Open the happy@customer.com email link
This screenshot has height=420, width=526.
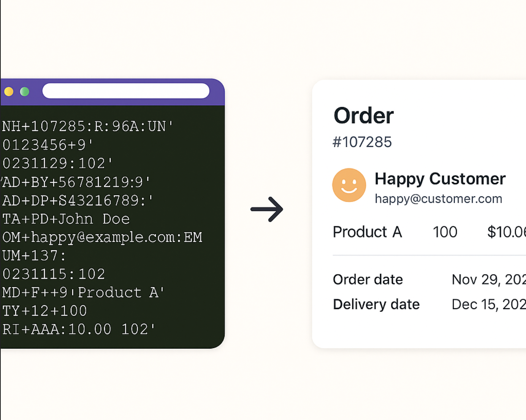coord(438,199)
